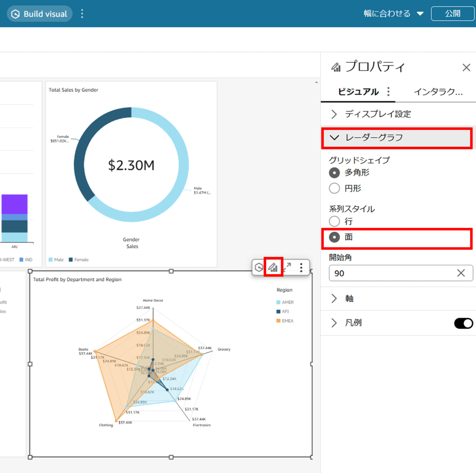
Task: Click the EMEA legend entry
Action: [x=285, y=321]
